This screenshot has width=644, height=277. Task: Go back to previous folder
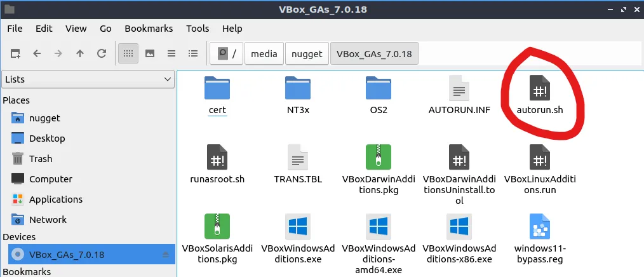click(37, 53)
